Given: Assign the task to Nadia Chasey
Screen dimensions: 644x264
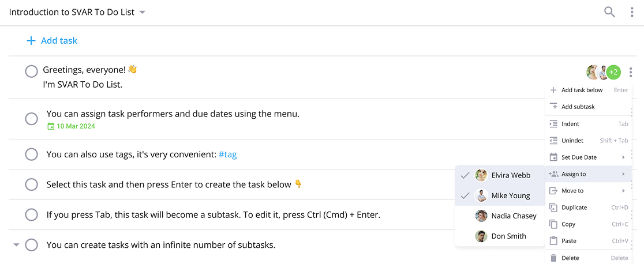Looking at the screenshot, I should 500,216.
